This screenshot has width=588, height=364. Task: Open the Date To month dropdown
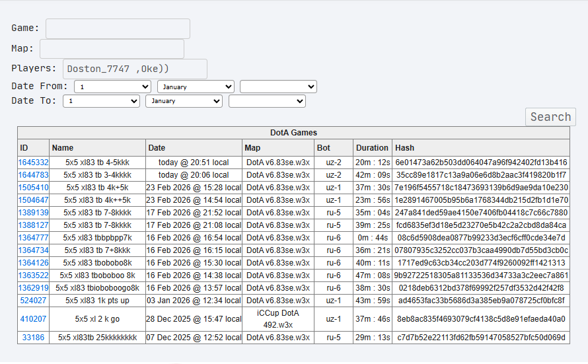coord(184,101)
